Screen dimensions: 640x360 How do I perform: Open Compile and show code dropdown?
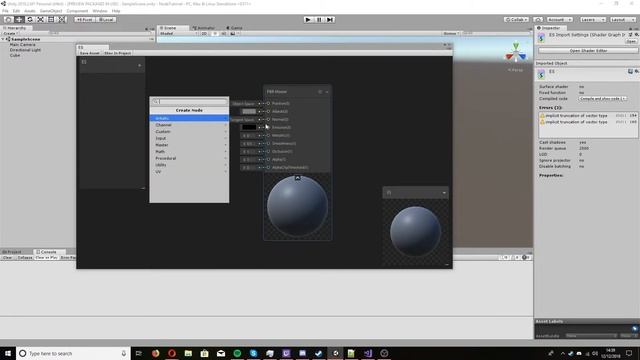click(x=602, y=99)
